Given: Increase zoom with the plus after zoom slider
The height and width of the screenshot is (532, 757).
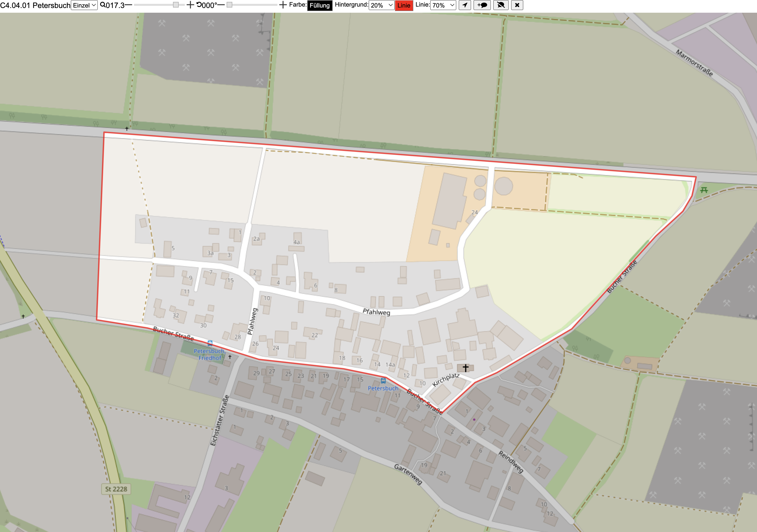Looking at the screenshot, I should 190,5.
